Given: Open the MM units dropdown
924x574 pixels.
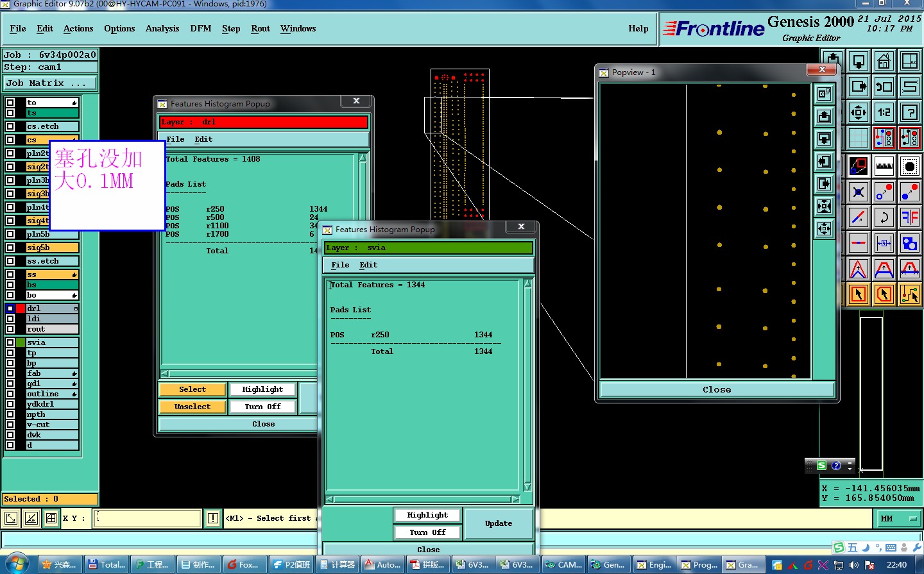Looking at the screenshot, I should tap(899, 518).
